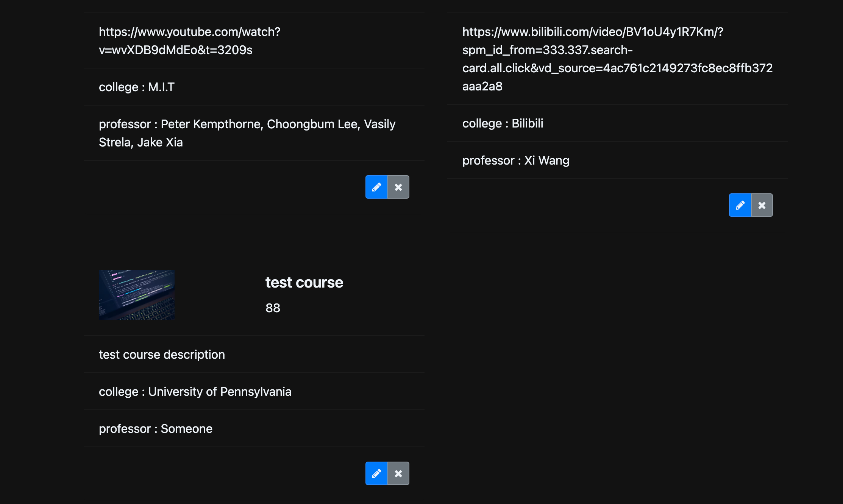Select the professor : Someone row

254,428
